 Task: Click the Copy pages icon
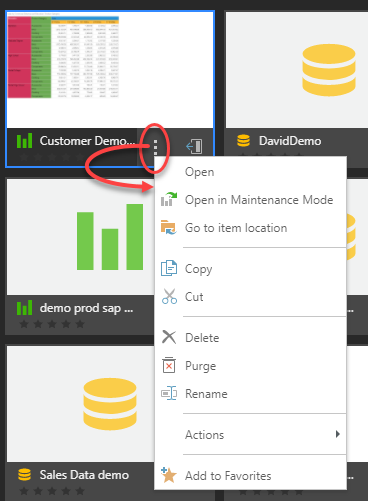(169, 268)
